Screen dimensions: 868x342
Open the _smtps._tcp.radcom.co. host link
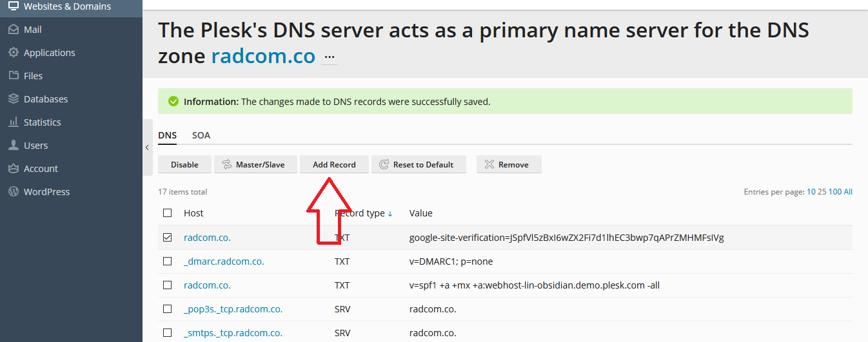pyautogui.click(x=233, y=333)
